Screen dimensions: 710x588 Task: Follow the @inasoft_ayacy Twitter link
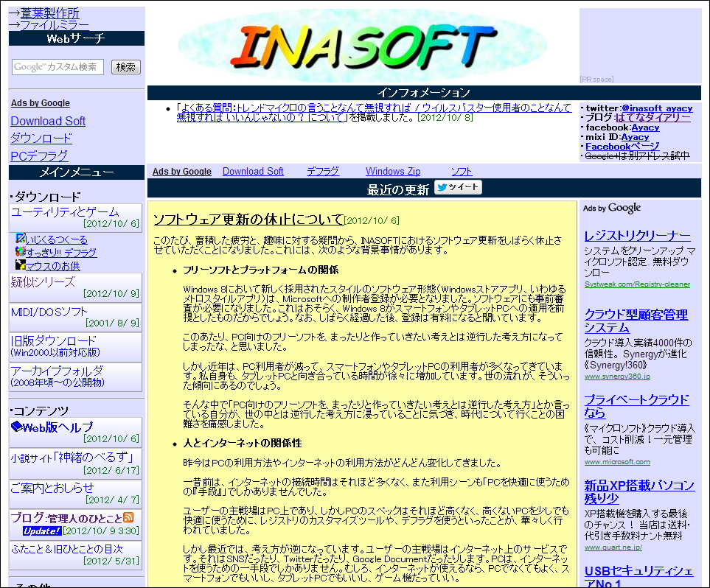pyautogui.click(x=657, y=108)
